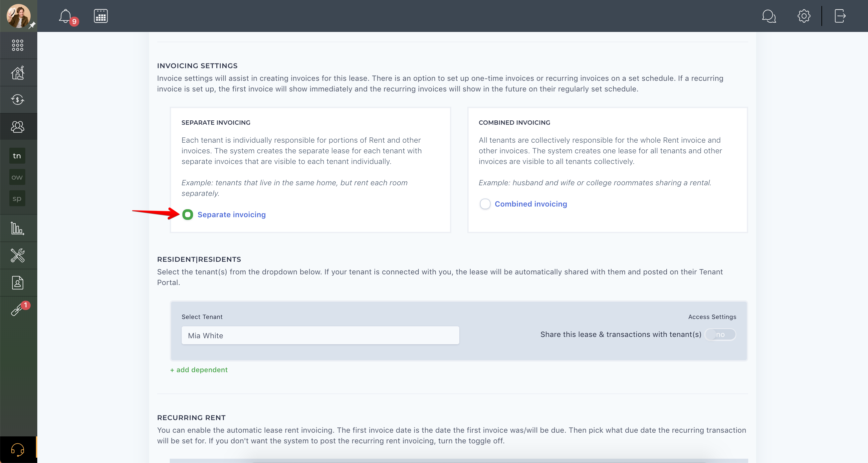Click the 'COMBINED INVOICING' card title
868x463 pixels.
[x=514, y=123]
